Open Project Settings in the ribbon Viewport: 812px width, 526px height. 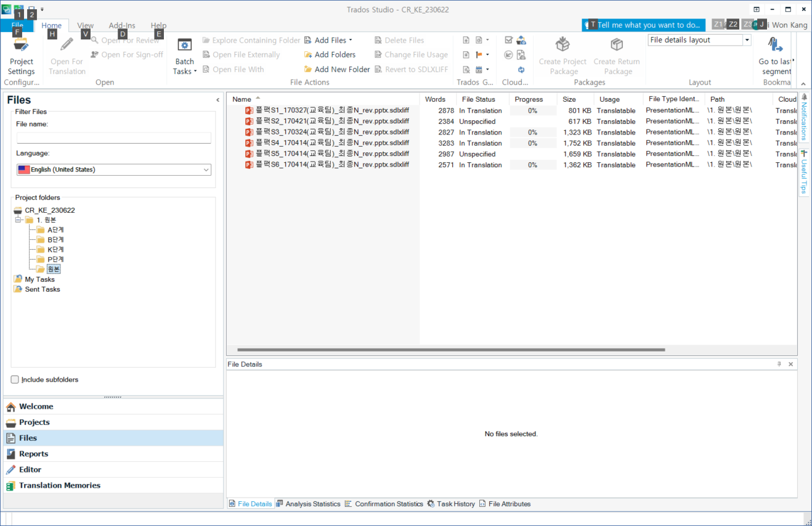(x=22, y=55)
